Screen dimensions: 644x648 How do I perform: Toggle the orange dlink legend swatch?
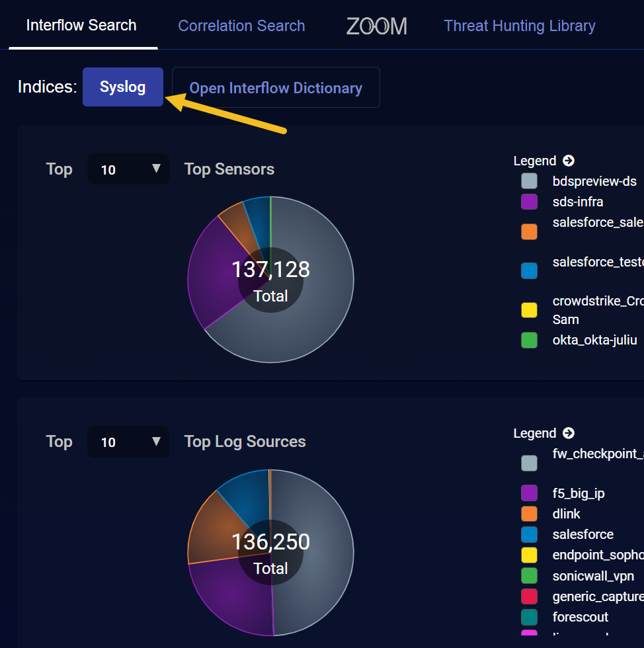529,514
